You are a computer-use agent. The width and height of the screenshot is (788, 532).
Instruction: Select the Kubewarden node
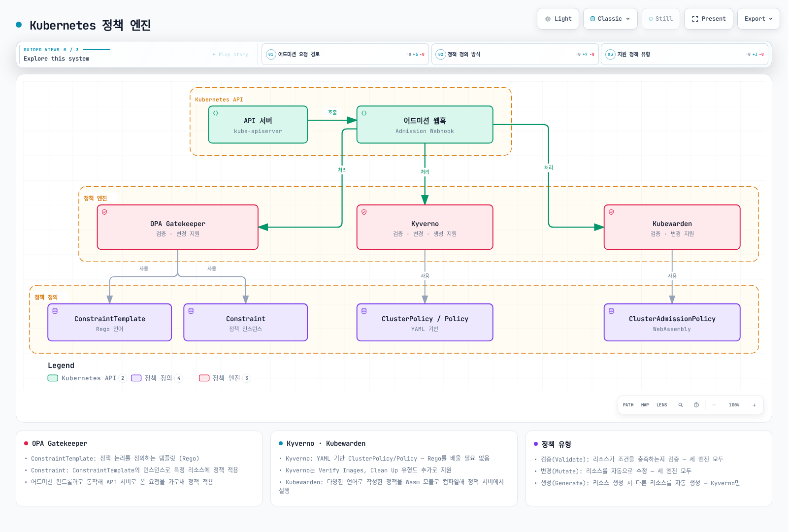click(672, 227)
